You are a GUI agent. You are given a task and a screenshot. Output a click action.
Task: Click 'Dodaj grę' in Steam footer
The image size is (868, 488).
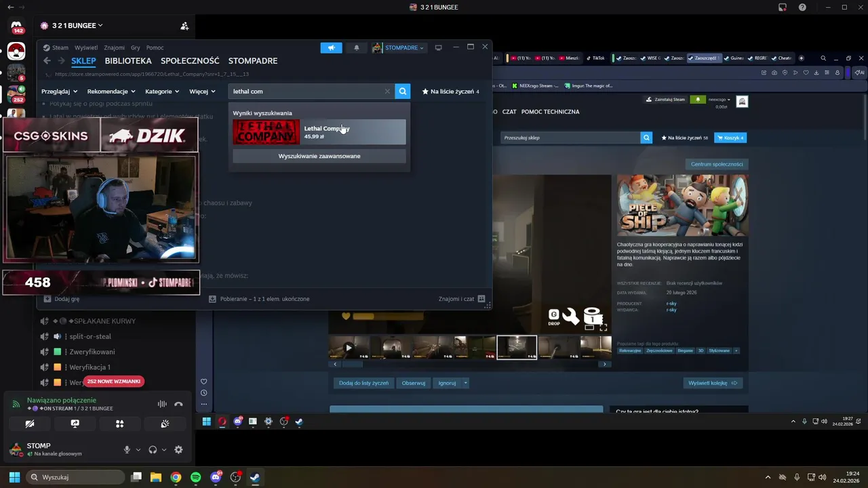pos(62,299)
